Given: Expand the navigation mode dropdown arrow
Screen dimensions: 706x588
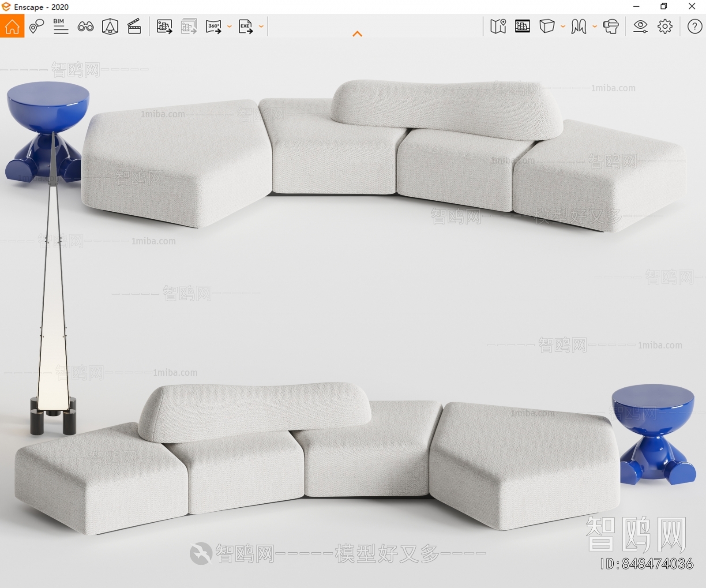Looking at the screenshot, I should [x=595, y=26].
